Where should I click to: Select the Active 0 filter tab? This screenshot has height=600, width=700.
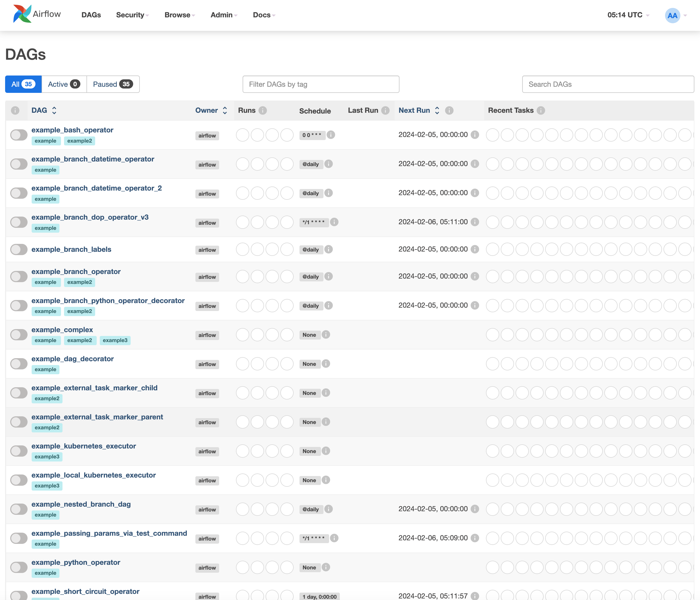point(64,84)
